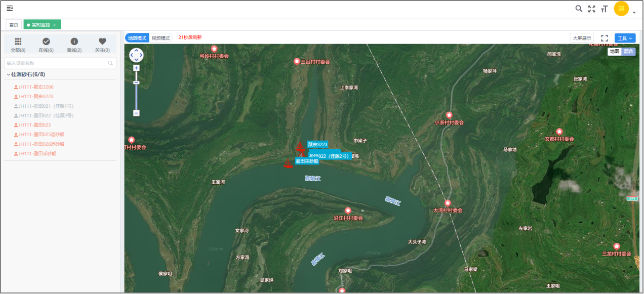
Task: Select offline device JH111-盈田022（佳源2号）
Action: click(x=44, y=115)
